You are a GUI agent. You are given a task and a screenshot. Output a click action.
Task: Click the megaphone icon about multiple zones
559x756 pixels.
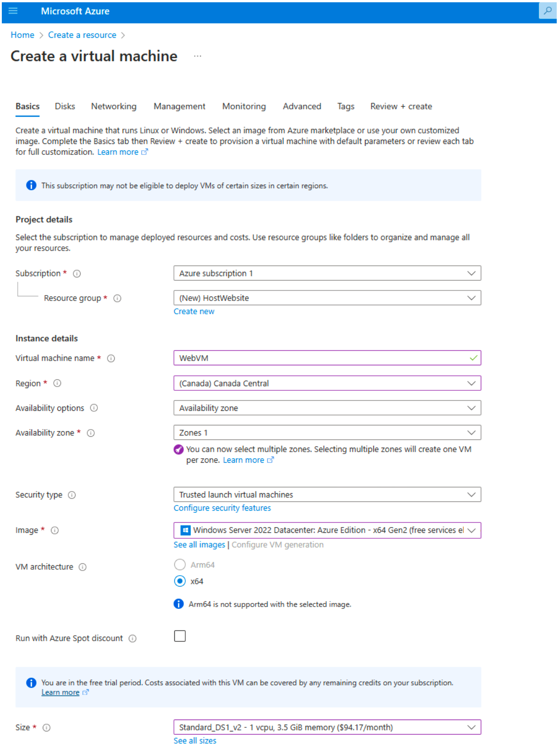pyautogui.click(x=179, y=450)
